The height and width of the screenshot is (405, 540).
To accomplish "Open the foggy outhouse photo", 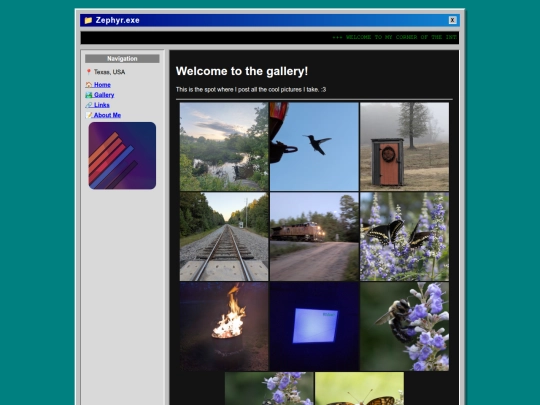I will coord(404,146).
